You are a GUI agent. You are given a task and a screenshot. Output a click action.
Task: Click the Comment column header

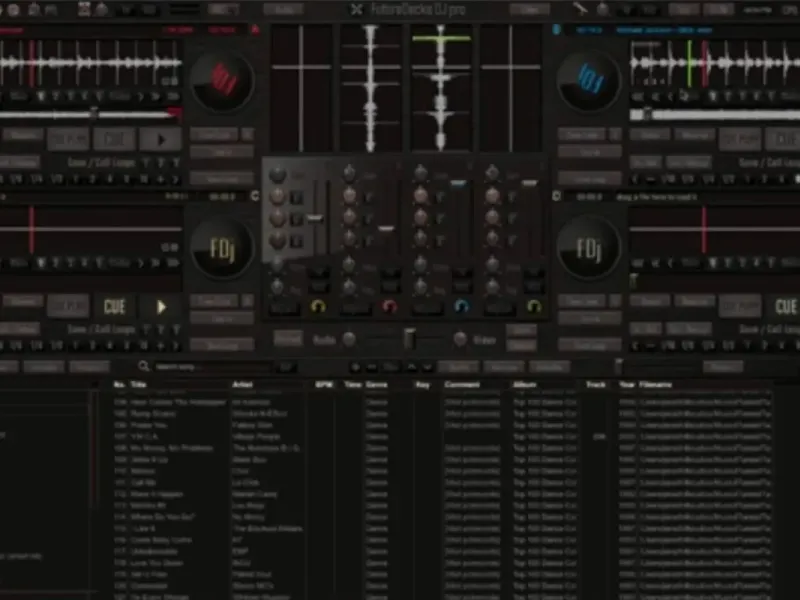click(462, 384)
